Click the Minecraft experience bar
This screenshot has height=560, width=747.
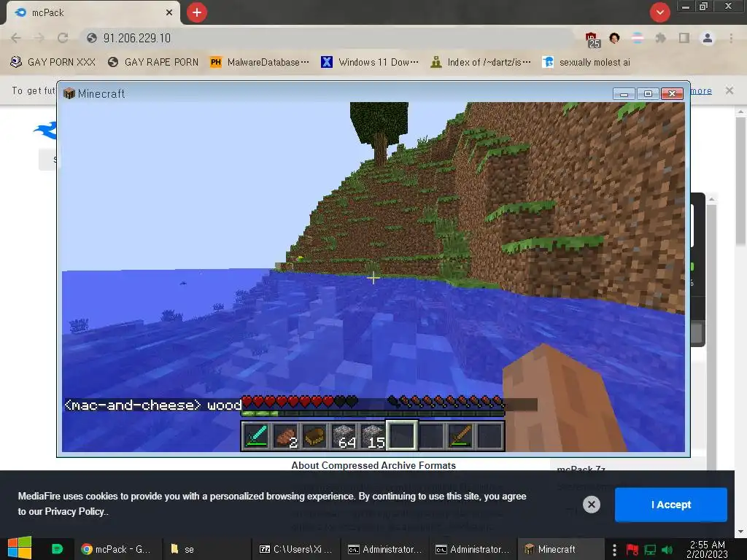pyautogui.click(x=373, y=414)
